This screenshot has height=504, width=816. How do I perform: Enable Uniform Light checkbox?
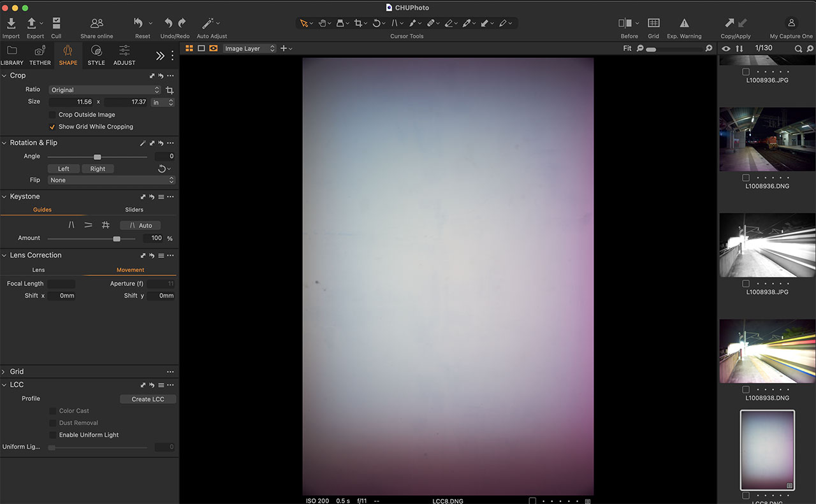(54, 435)
